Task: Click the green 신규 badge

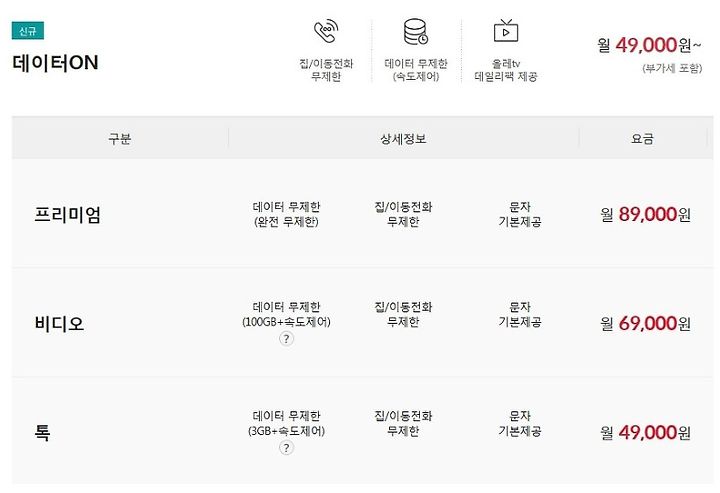Action: point(28,31)
